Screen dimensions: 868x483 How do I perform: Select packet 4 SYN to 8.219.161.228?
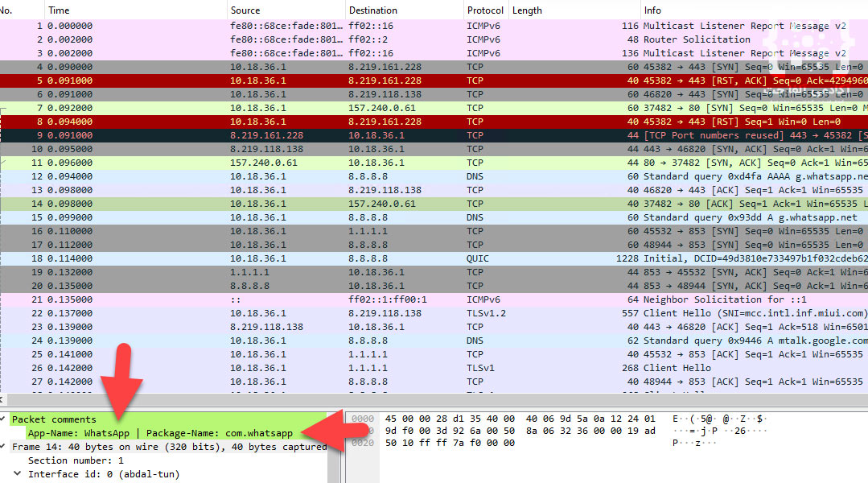click(x=434, y=67)
